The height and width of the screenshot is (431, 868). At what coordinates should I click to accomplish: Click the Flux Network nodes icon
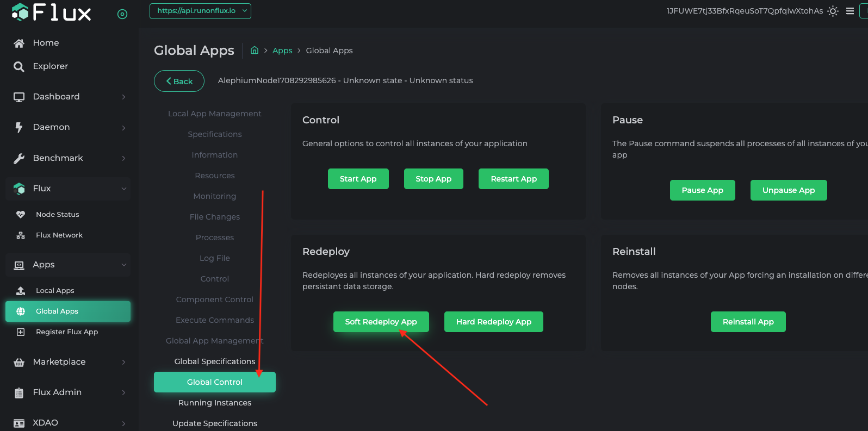coord(21,235)
